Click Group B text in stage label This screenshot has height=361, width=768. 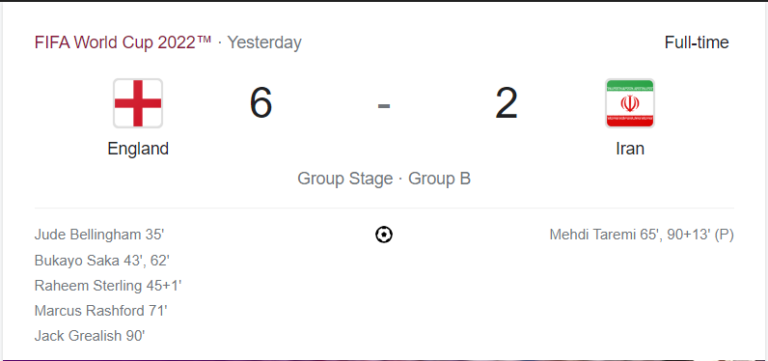tap(439, 178)
